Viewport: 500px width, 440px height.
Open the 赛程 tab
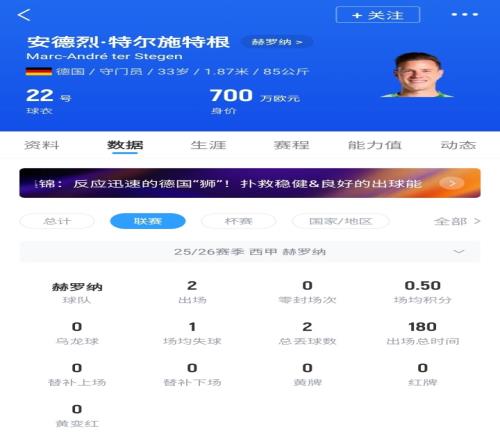(291, 145)
